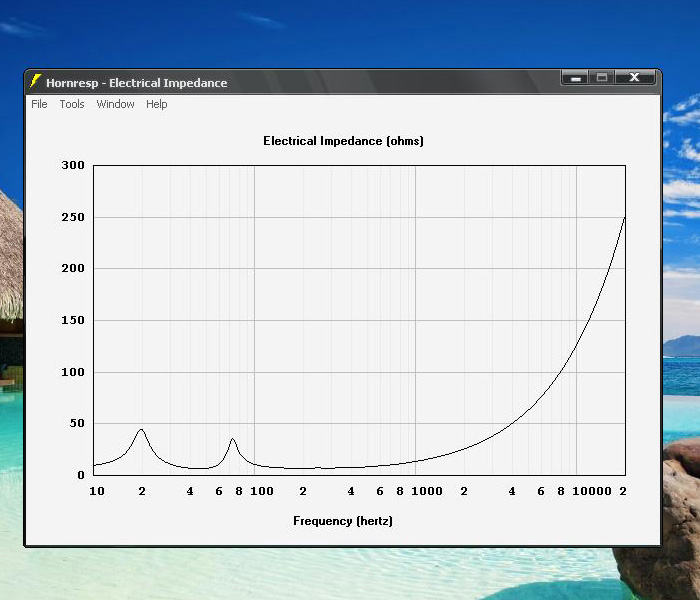This screenshot has height=600, width=700.
Task: Click the 50 value on the impedance axis
Action: (77, 423)
